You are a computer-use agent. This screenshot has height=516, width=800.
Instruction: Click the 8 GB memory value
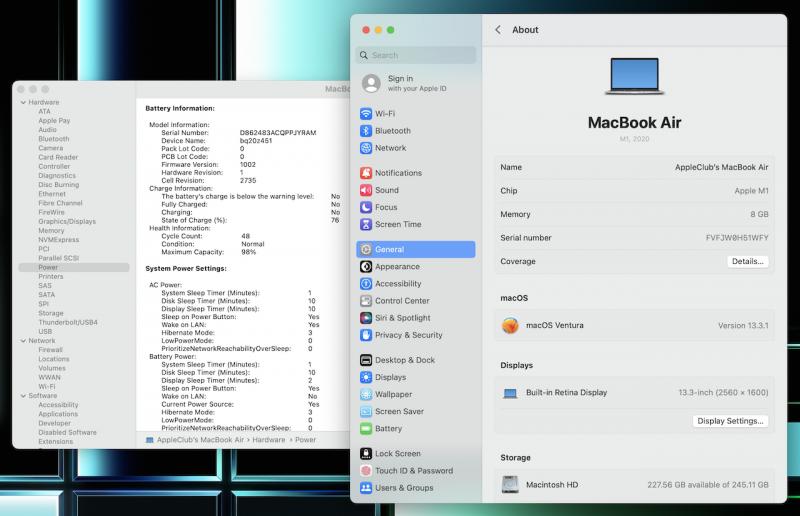pos(759,214)
